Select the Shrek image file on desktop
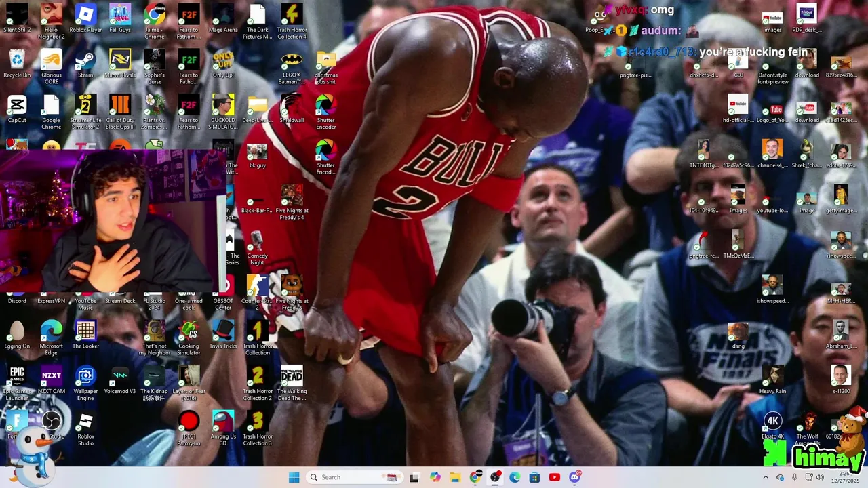Screen dimensions: 868x488 (x=806, y=155)
